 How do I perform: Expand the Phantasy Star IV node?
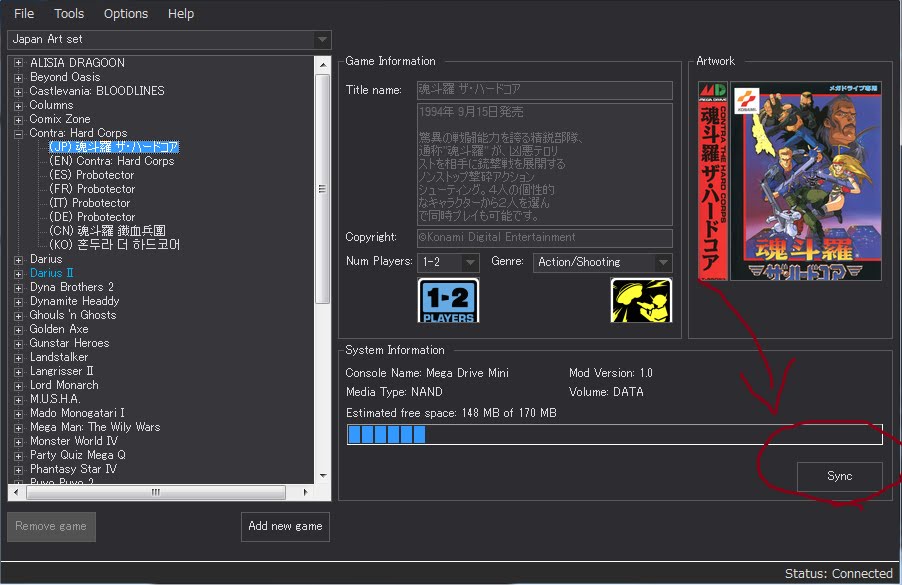point(18,469)
